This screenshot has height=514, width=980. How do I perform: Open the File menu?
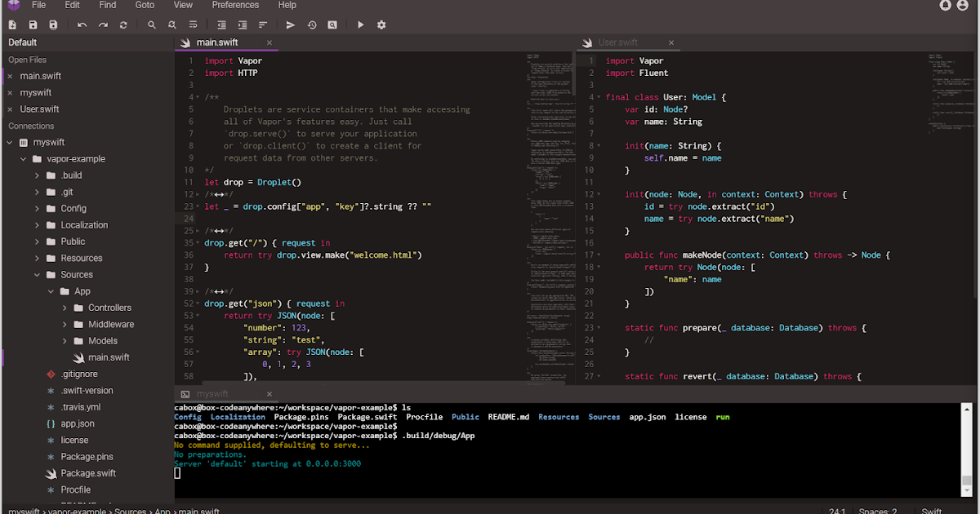point(38,5)
